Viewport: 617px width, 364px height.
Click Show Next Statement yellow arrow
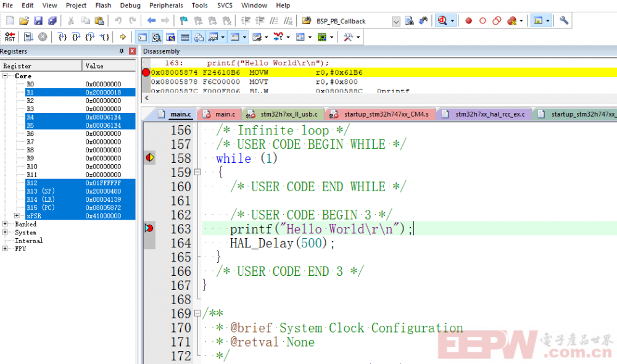[123, 37]
